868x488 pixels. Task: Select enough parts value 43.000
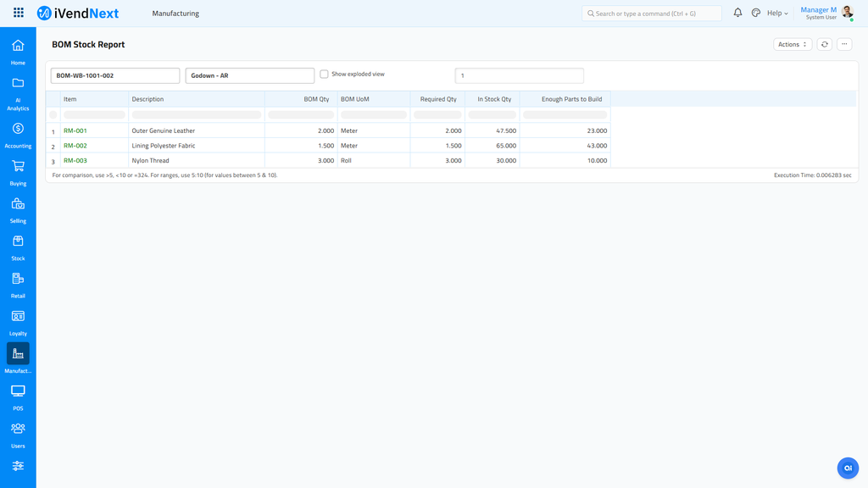click(x=565, y=146)
